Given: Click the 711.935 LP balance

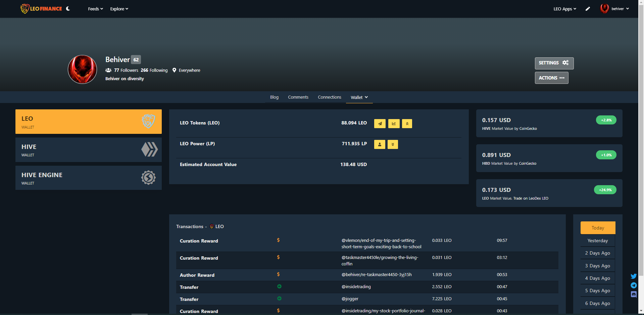Looking at the screenshot, I should coord(354,144).
